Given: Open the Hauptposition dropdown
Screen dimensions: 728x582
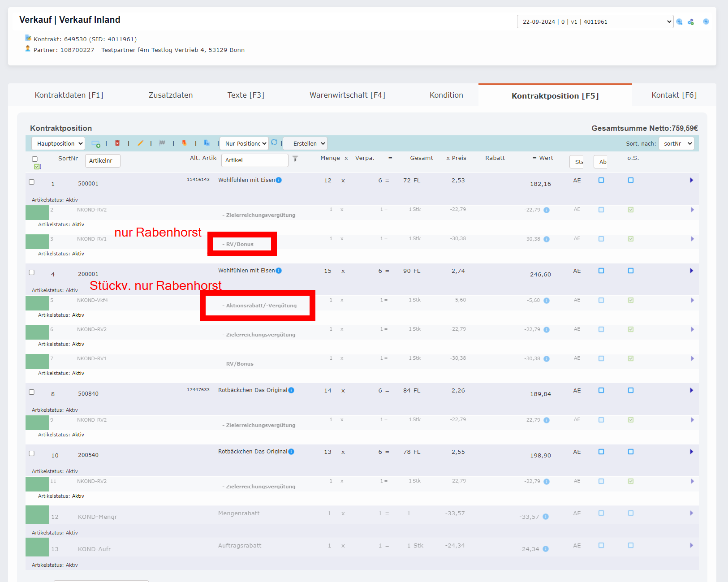Looking at the screenshot, I should tap(58, 144).
